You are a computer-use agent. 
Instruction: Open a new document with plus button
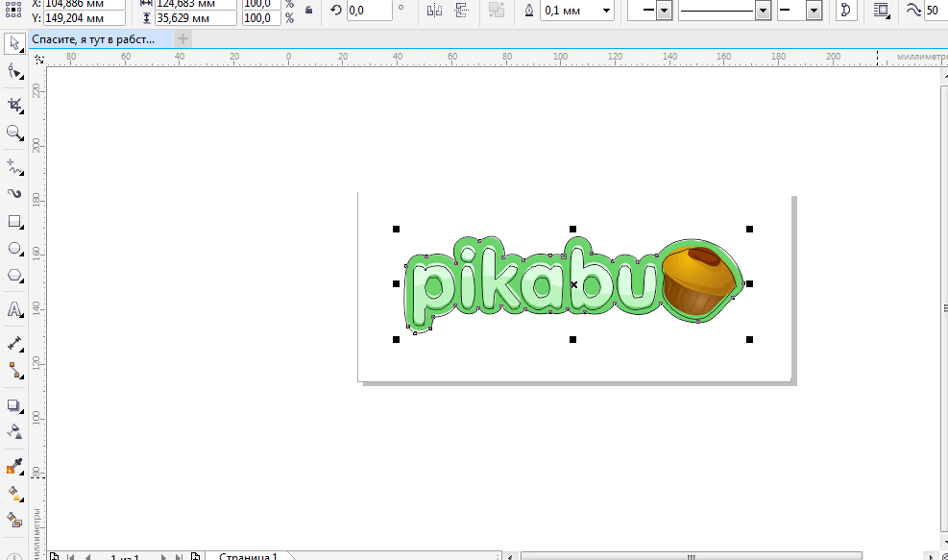click(x=182, y=38)
